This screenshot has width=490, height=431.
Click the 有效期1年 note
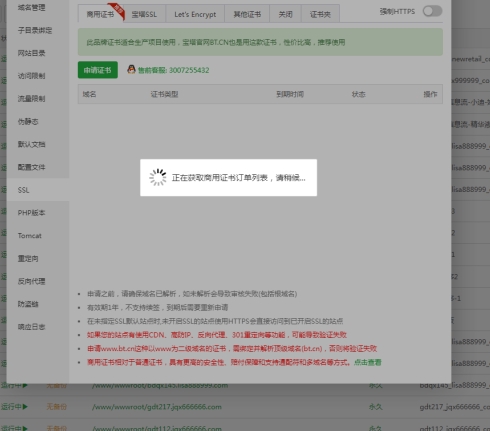pos(157,307)
